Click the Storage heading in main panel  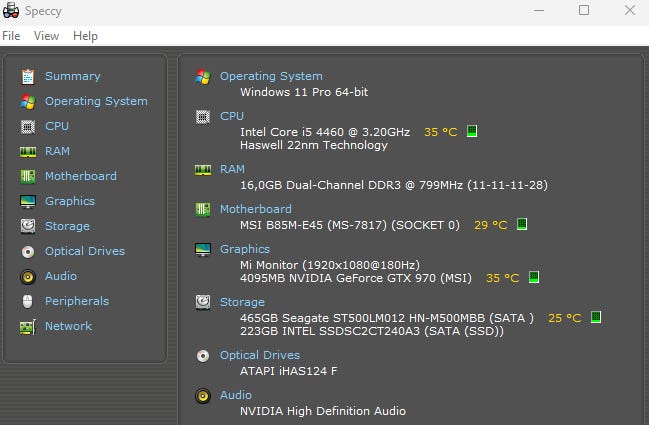[x=242, y=302]
